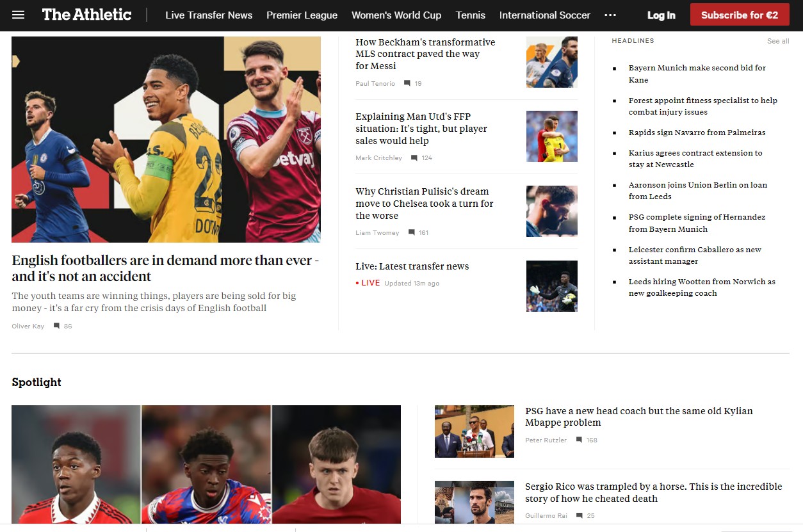Open English footballers in demand headline

pyautogui.click(x=165, y=268)
